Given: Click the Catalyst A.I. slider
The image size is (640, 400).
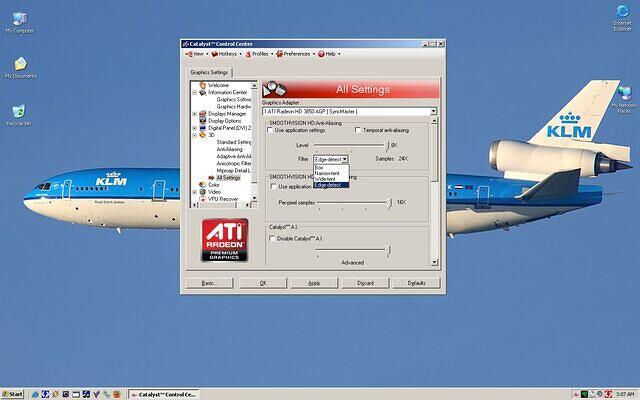Looking at the screenshot, I should pos(353,250).
